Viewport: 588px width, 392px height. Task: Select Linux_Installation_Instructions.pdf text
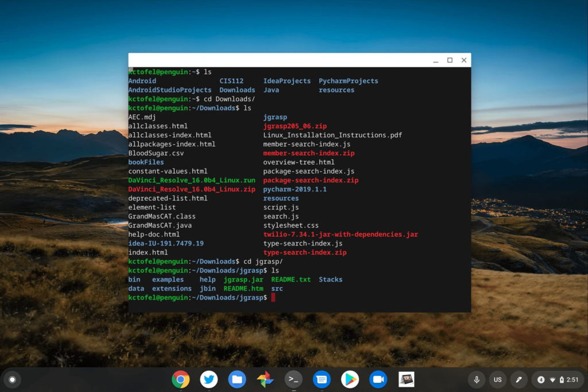[332, 135]
